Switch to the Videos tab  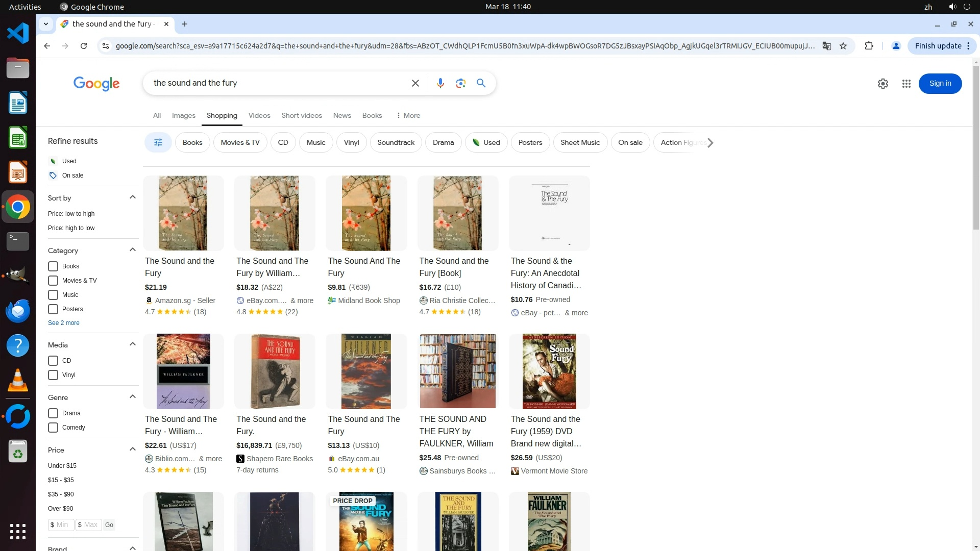pyautogui.click(x=259, y=115)
